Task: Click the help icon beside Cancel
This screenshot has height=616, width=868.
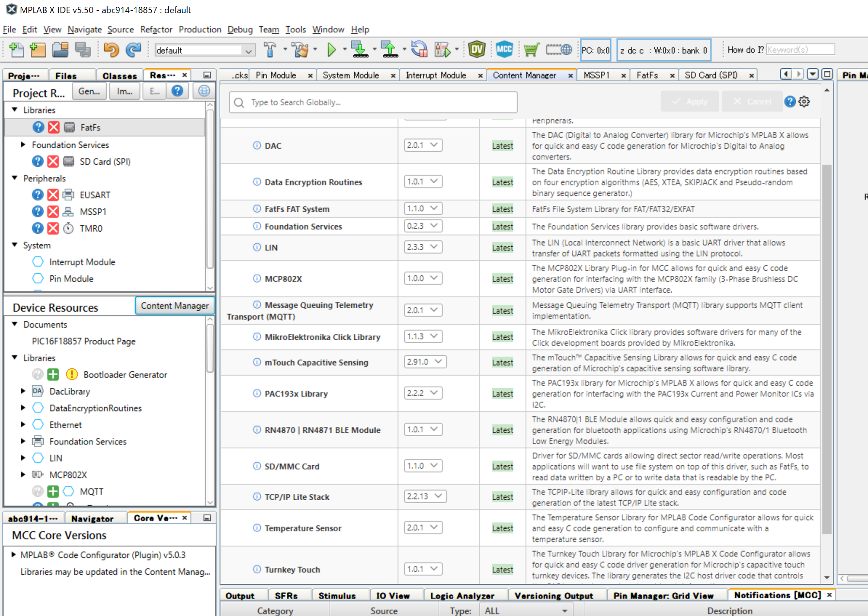Action: point(790,102)
